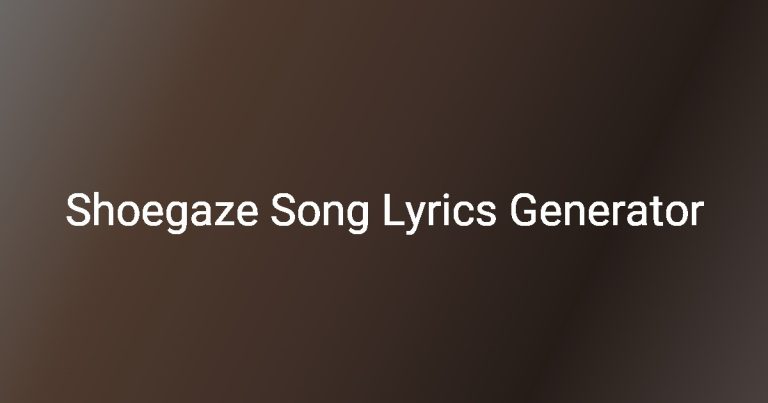Select the capital "S" of Shoegaze
This screenshot has width=768, height=403.
tap(78, 210)
